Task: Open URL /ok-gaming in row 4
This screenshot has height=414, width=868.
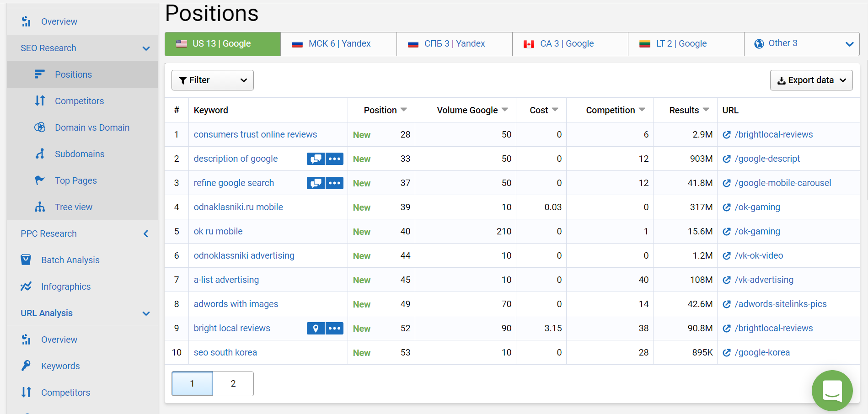Action: pos(757,207)
